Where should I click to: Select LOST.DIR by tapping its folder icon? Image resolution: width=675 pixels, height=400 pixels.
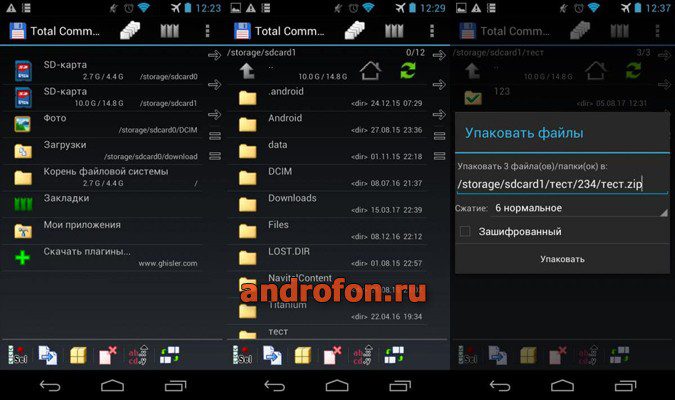pyautogui.click(x=248, y=257)
